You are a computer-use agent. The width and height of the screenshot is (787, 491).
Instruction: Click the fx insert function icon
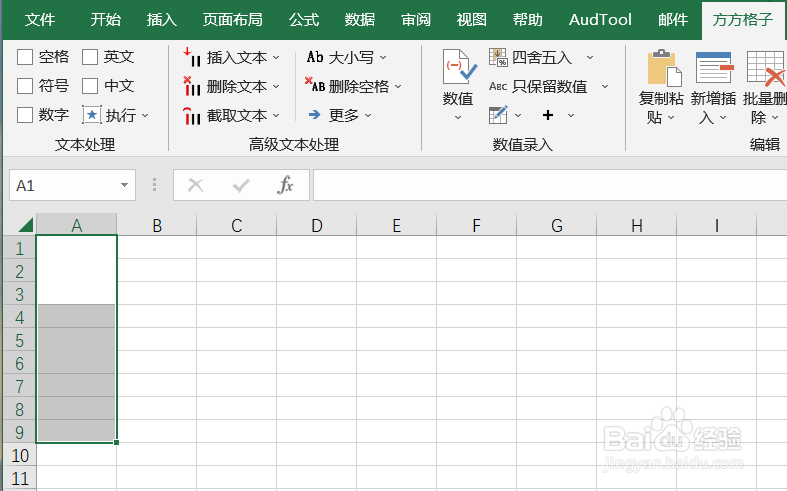tap(285, 185)
